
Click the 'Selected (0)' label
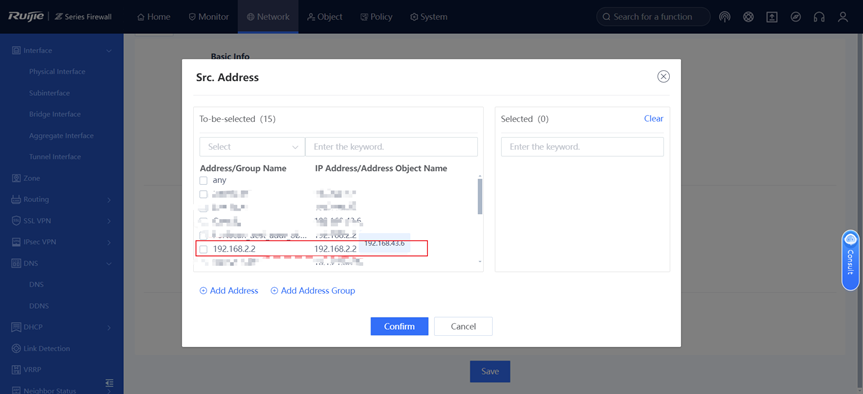tap(525, 119)
